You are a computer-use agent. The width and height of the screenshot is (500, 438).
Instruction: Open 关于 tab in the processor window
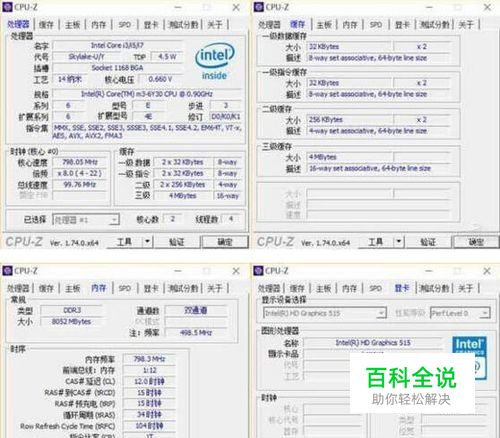(x=215, y=24)
